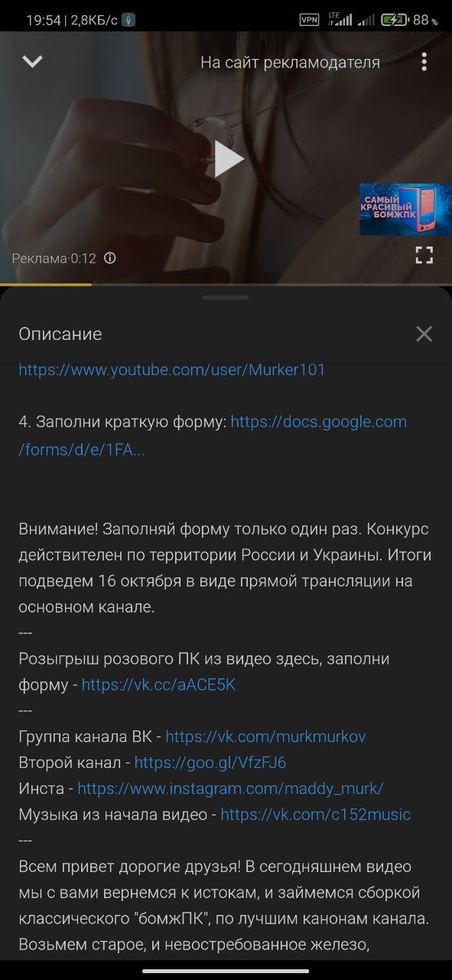
Task: Tap the battery icon in status bar
Action: [394, 20]
